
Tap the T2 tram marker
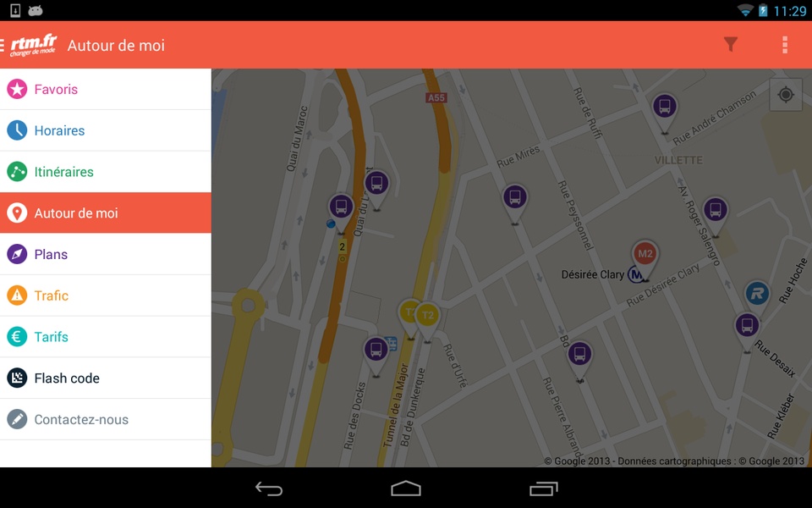[427, 320]
